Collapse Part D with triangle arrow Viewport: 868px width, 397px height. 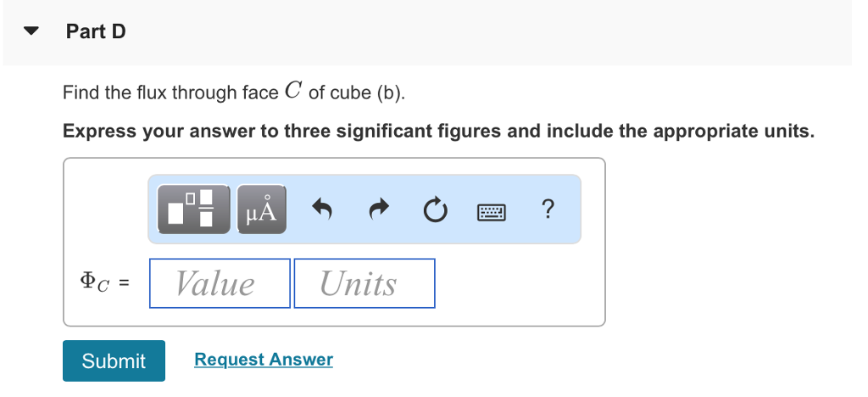coord(31,31)
